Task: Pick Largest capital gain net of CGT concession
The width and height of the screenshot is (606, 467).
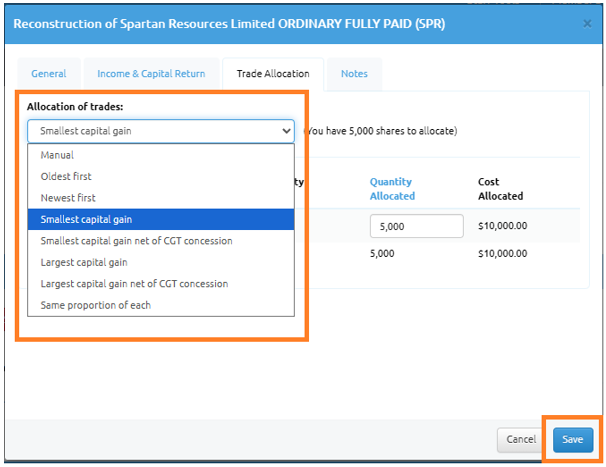Action: (134, 284)
